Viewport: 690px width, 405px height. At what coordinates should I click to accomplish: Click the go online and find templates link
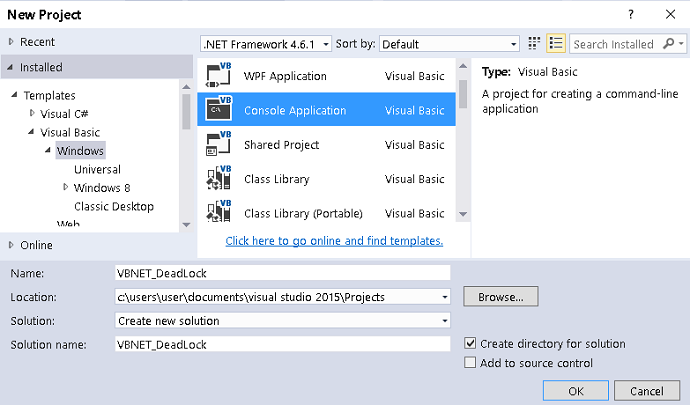point(334,241)
